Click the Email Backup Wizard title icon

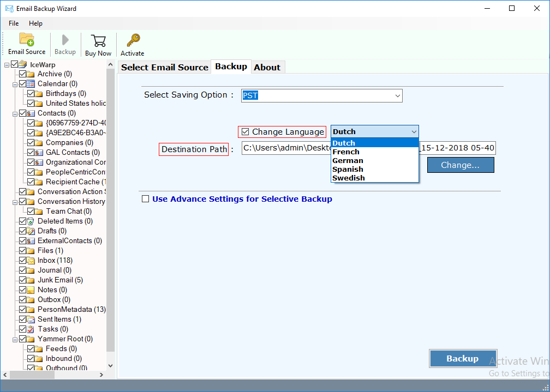click(x=9, y=8)
